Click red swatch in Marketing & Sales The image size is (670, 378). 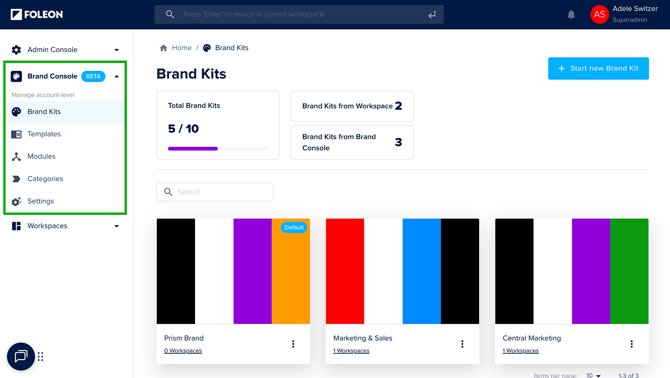tap(345, 271)
